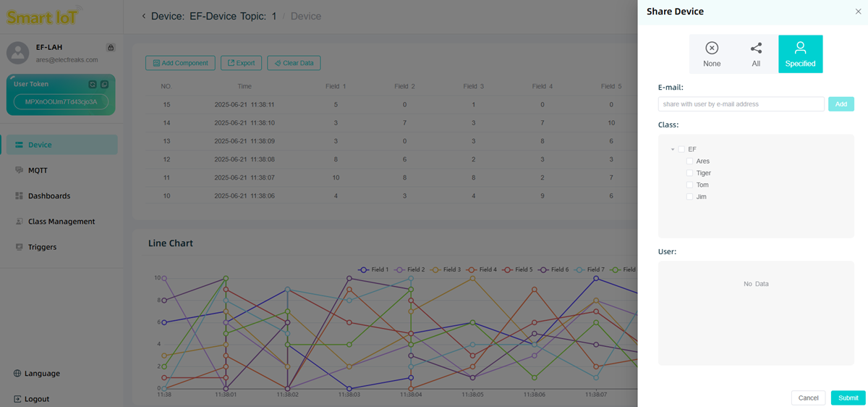
Task: Select the Jim checkbox
Action: pos(690,197)
